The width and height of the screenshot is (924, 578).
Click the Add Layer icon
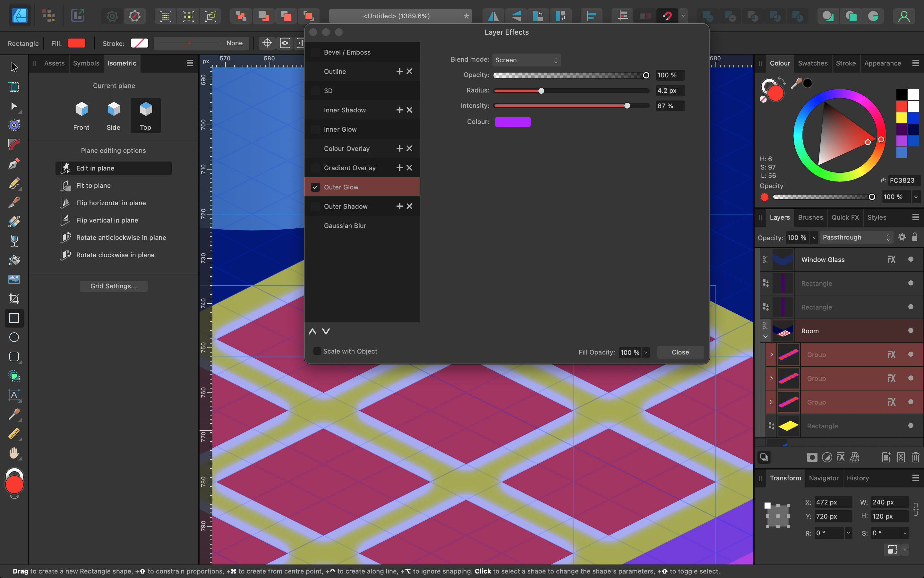886,458
